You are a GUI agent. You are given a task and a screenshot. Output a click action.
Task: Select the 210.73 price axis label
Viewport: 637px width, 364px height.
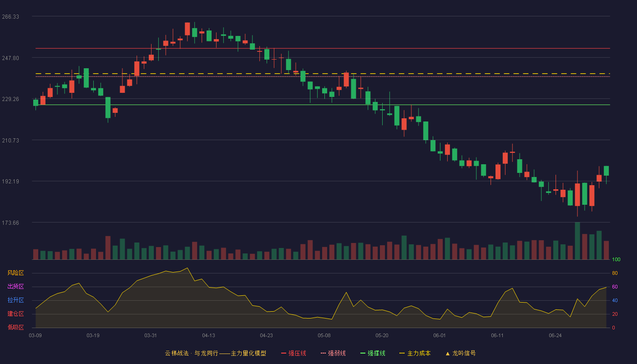(x=10, y=141)
